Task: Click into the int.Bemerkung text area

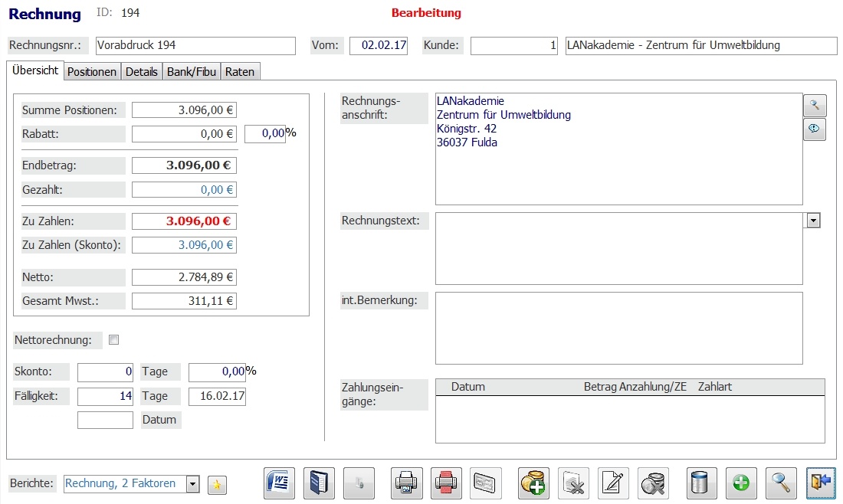Action: (x=618, y=328)
